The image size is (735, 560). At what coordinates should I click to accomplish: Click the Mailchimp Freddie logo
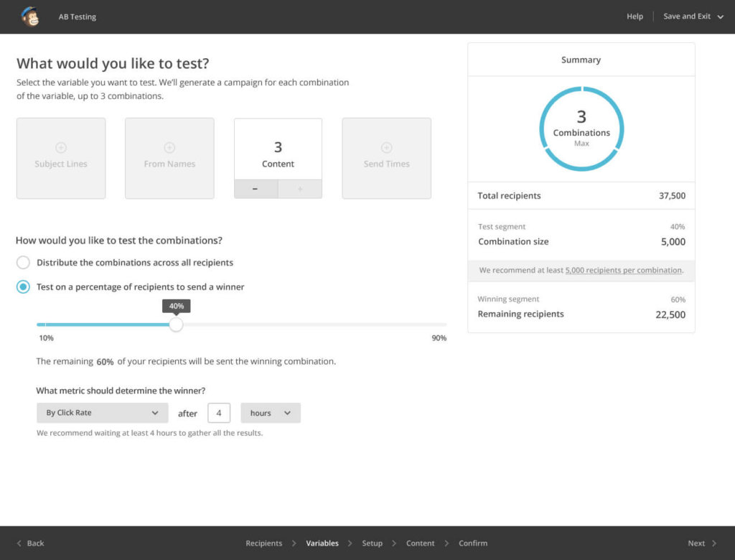click(30, 16)
